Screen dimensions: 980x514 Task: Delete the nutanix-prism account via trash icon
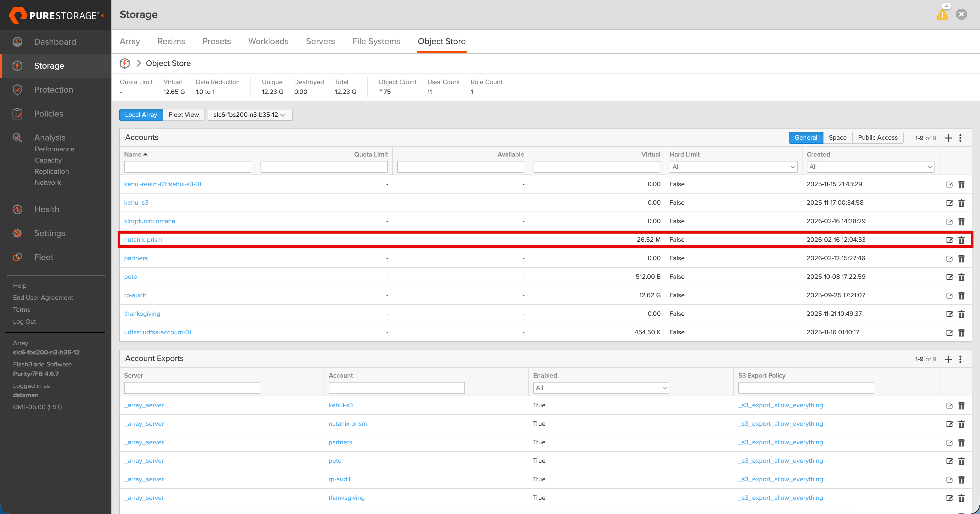tap(961, 240)
